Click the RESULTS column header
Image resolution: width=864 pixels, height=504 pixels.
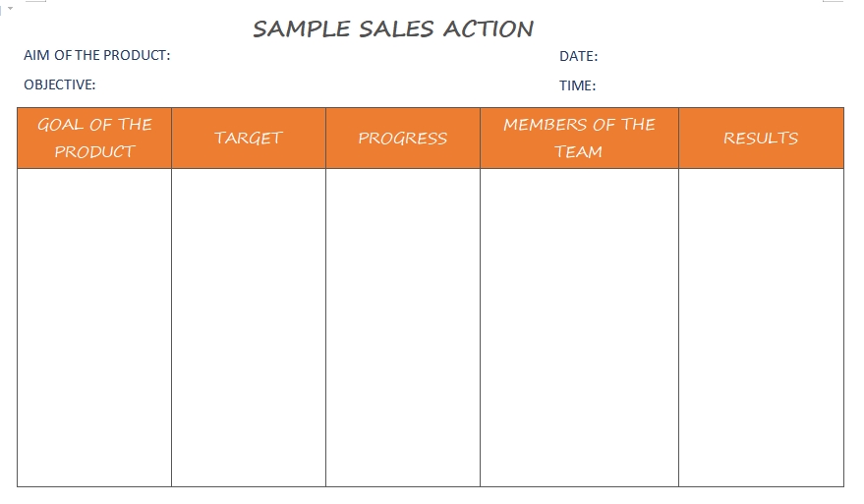pos(761,139)
